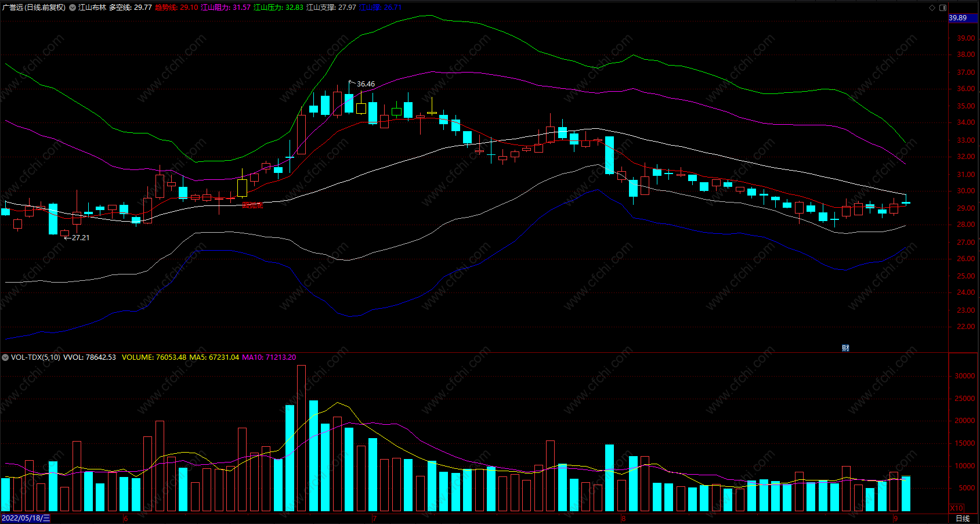Click the 广誉远(日线,前复权) chart title
The height and width of the screenshot is (524, 980).
[x=34, y=8]
